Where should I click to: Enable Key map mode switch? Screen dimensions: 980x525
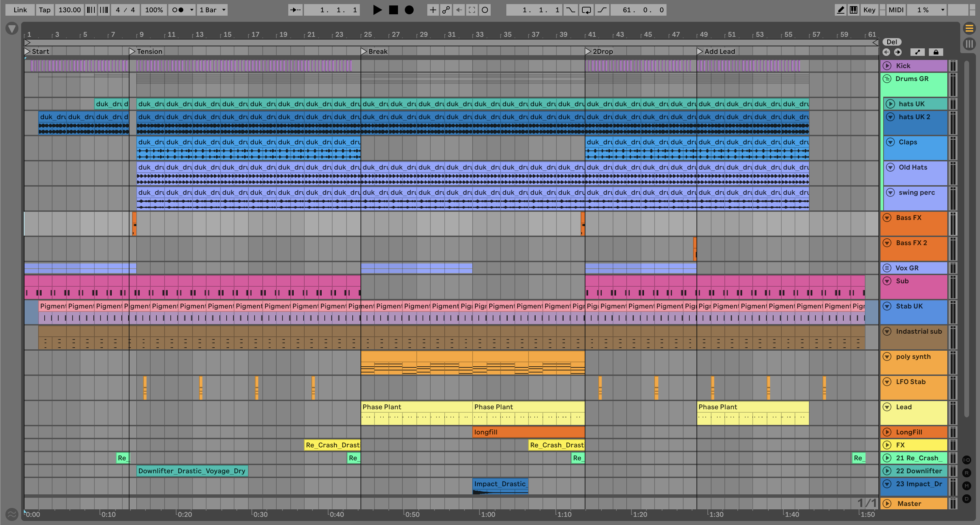(869, 10)
